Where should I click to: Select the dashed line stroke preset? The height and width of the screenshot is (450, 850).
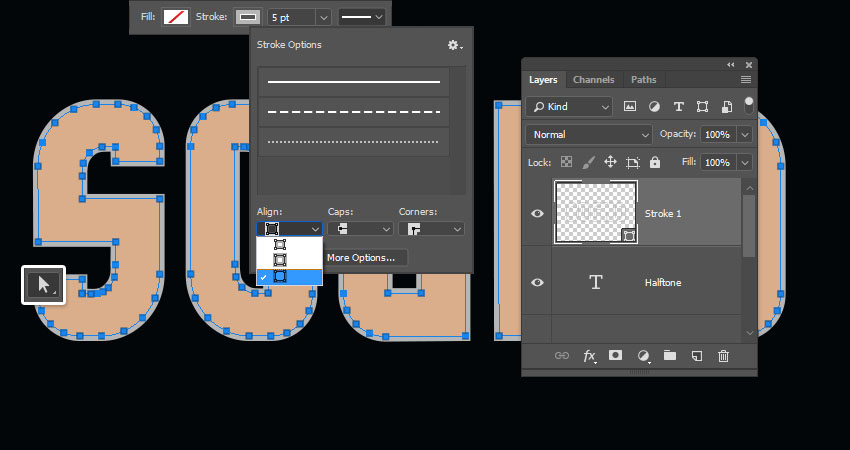(353, 112)
